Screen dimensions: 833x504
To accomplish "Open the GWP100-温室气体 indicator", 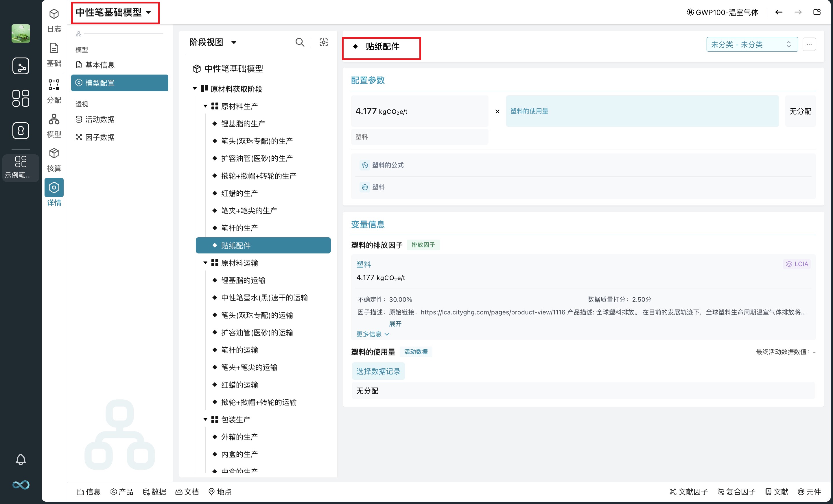I will pos(723,12).
